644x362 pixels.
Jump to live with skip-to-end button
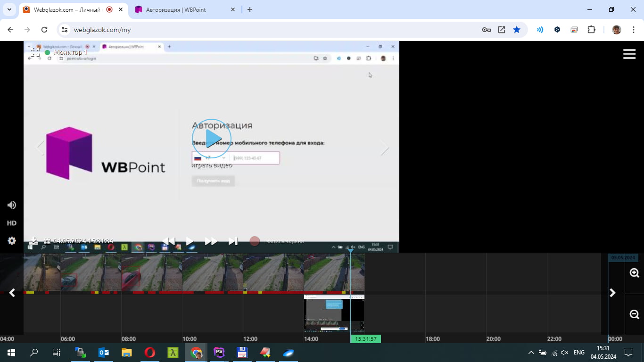(233, 241)
